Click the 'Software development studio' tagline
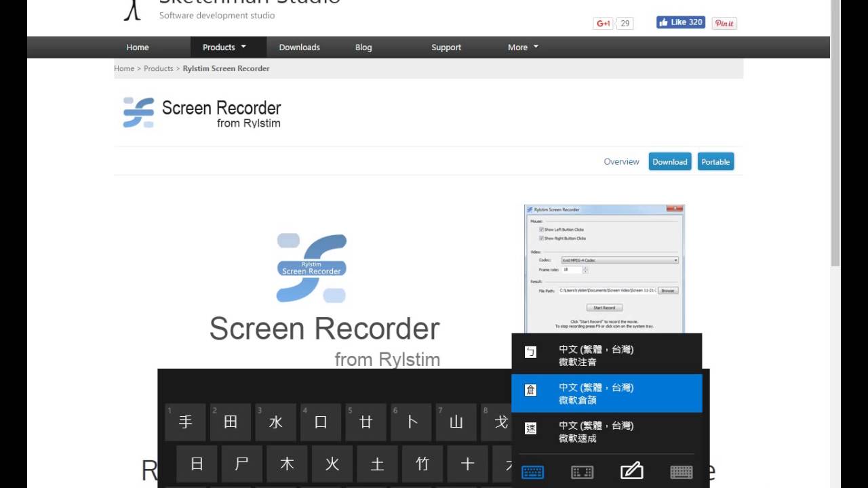This screenshot has width=868, height=488. tap(217, 16)
